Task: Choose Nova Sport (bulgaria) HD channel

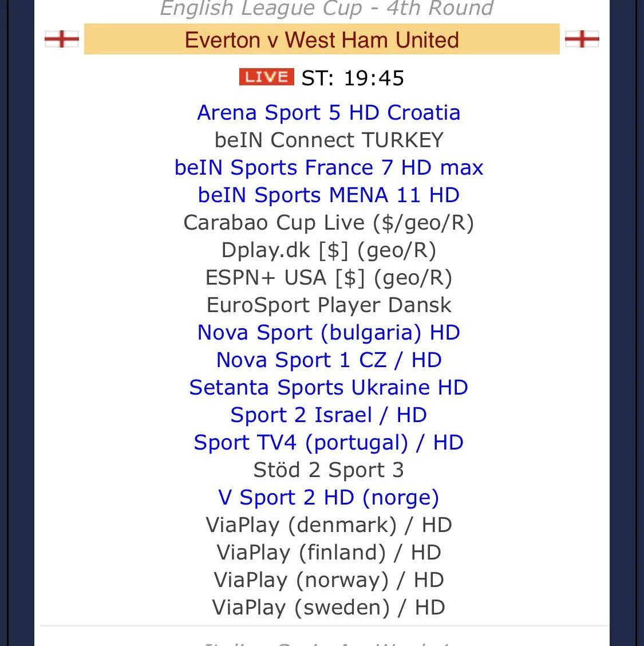Action: [329, 333]
